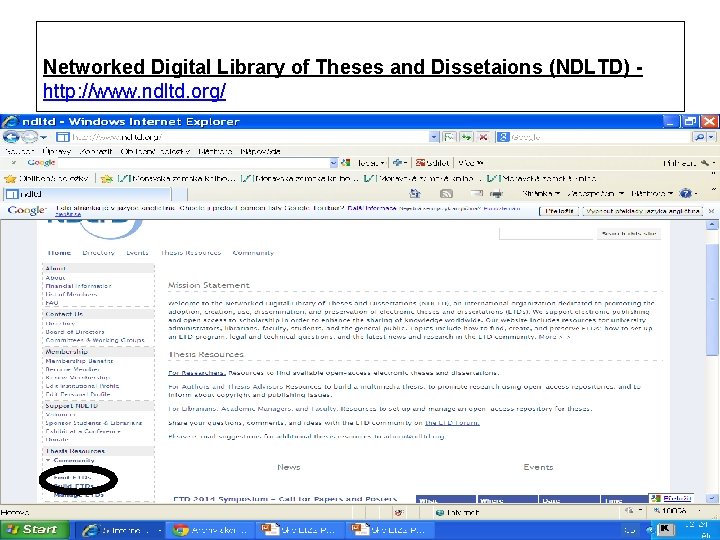This screenshot has width=720, height=540.
Task: Switch to the first PowerPoint taskbar button
Action: [299, 530]
